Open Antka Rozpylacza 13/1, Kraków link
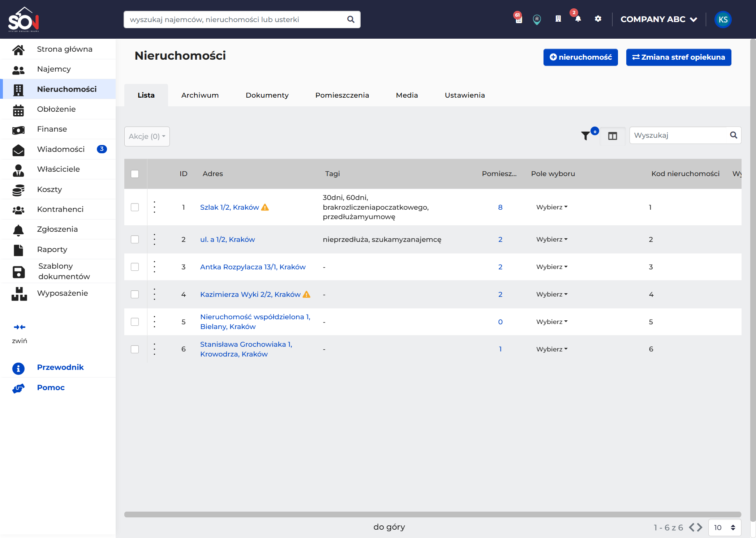 (253, 267)
